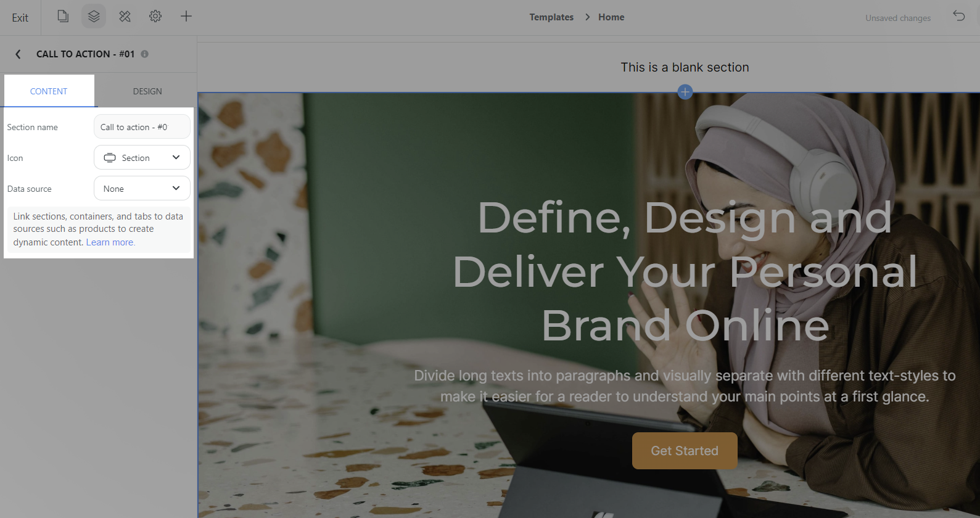Go back using the left chevron
Viewport: 980px width, 518px height.
click(x=18, y=54)
